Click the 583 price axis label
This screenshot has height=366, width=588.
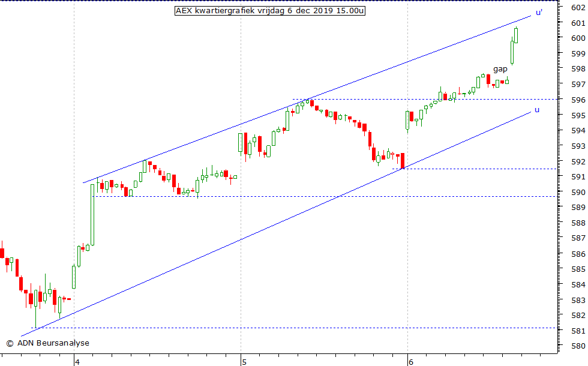(x=578, y=300)
